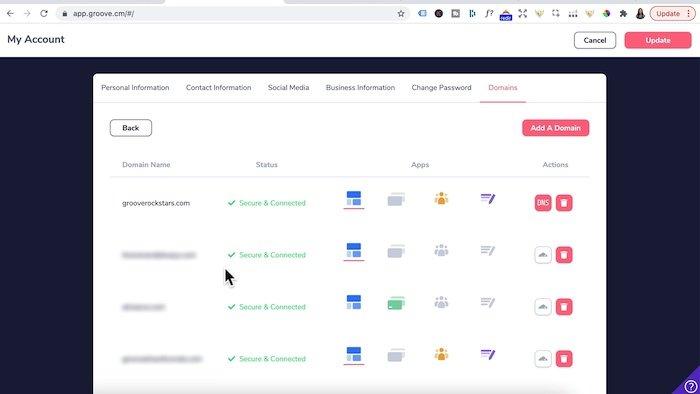Viewport: 700px width, 394px height.
Task: Open the help widget in the corner
Action: click(690, 386)
